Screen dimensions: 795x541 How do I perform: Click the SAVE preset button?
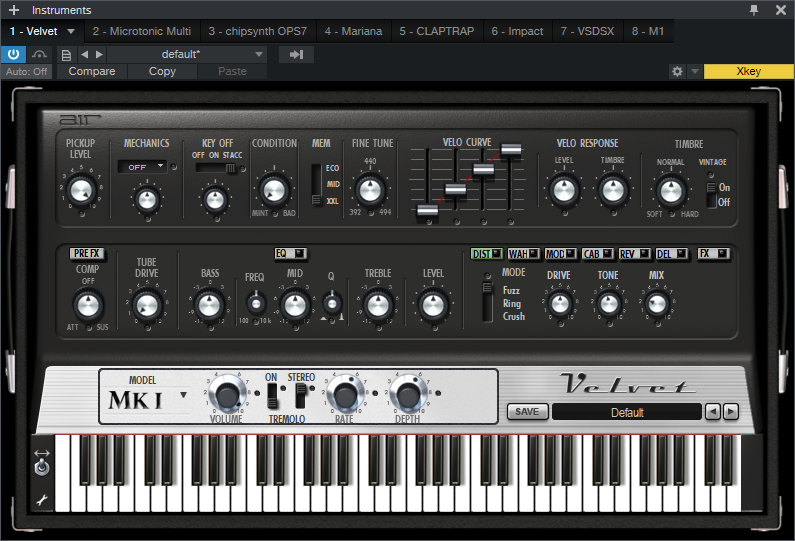(527, 411)
